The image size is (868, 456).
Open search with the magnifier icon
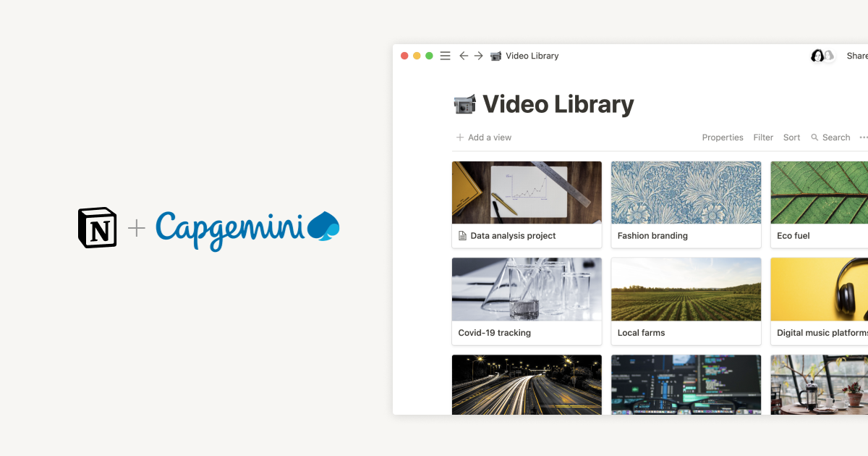[816, 137]
